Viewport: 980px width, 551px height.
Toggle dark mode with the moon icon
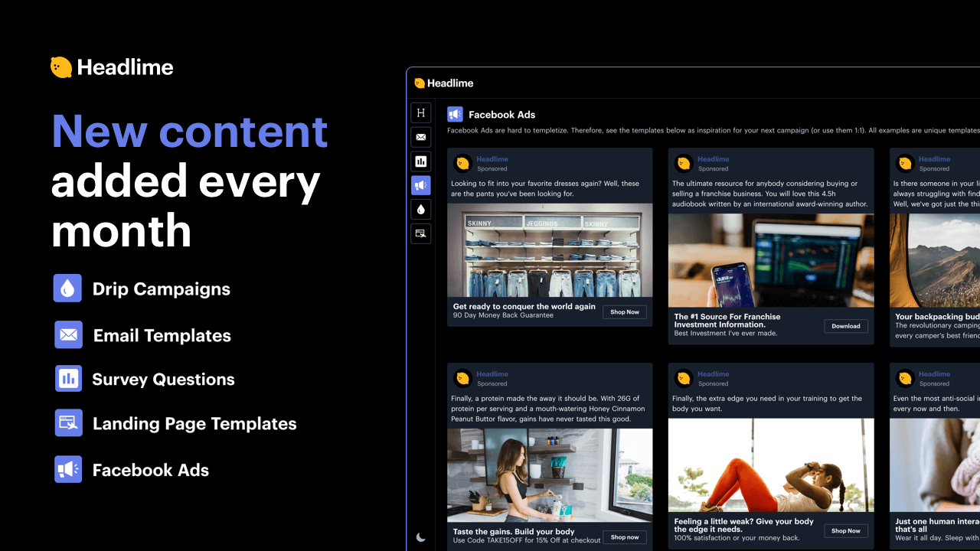[420, 537]
